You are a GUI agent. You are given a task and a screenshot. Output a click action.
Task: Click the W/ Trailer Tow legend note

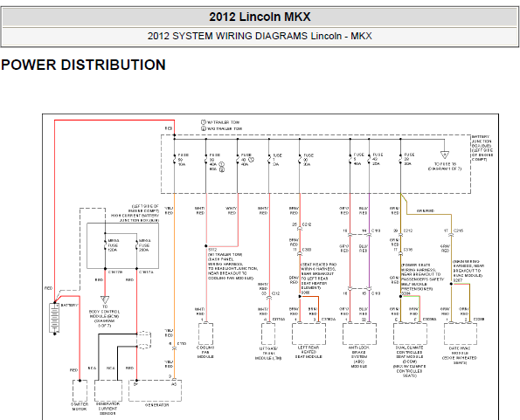pos(220,122)
